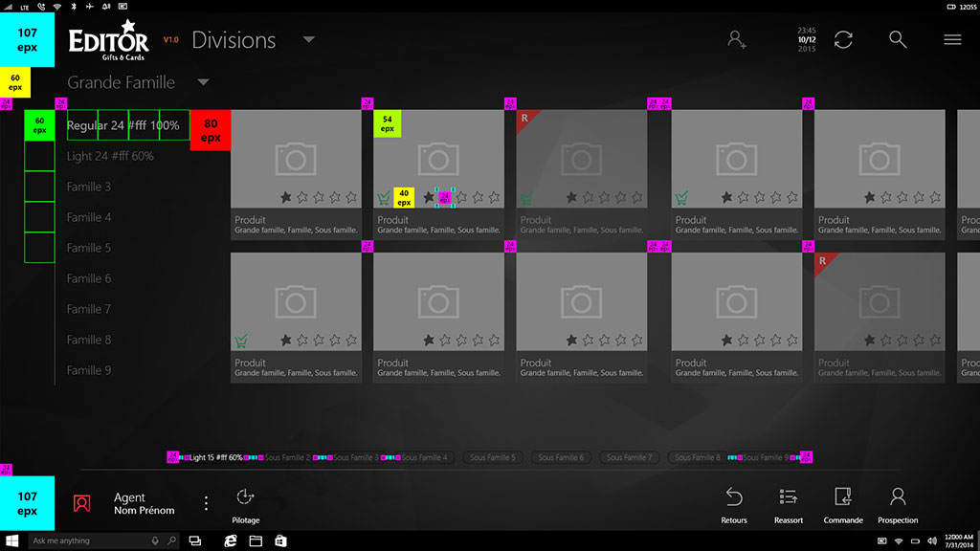Select the Sous Famille 7 chip
This screenshot has height=551, width=980.
coord(629,458)
